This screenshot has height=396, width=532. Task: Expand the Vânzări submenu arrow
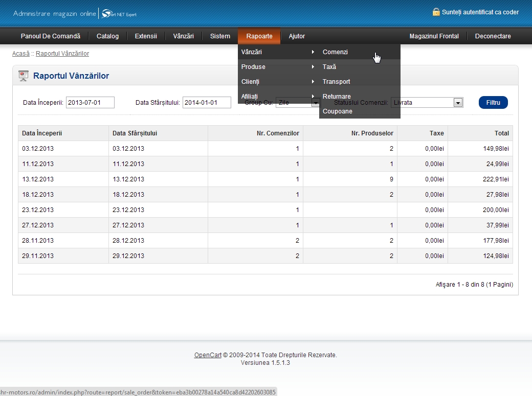coord(313,52)
